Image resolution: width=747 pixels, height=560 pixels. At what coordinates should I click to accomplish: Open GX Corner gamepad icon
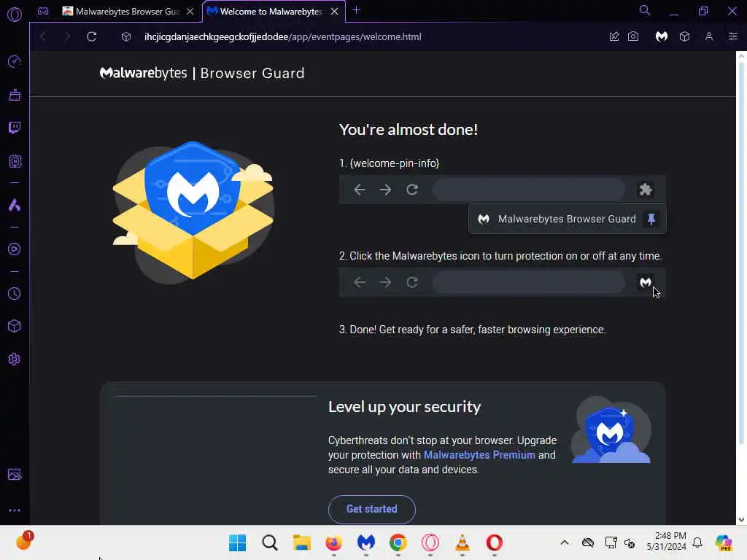coord(43,11)
